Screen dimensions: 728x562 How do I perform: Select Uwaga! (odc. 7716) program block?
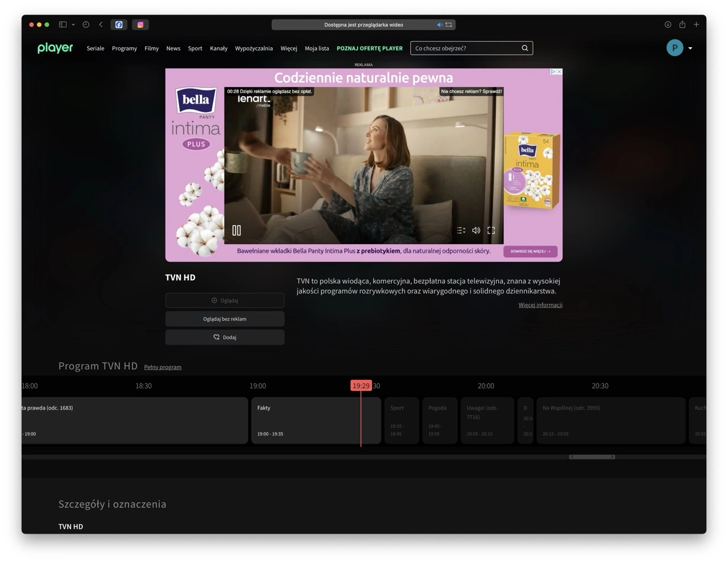coord(487,420)
